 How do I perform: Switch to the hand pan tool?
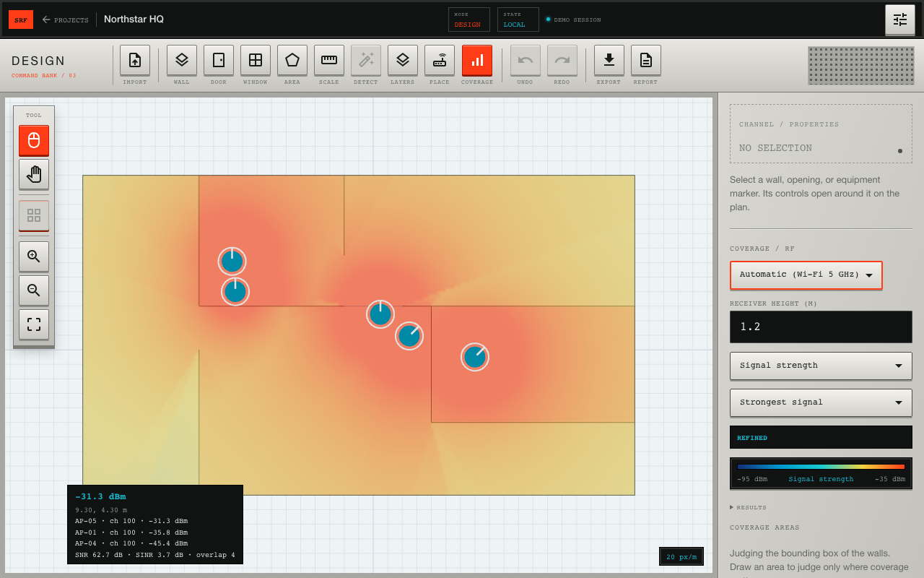[x=34, y=174]
